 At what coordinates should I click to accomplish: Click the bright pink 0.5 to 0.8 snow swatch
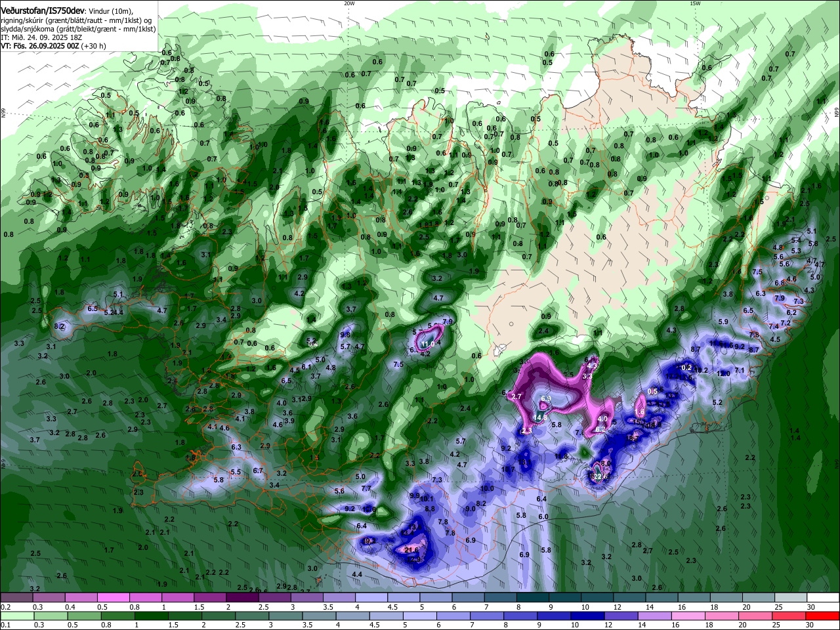113,598
